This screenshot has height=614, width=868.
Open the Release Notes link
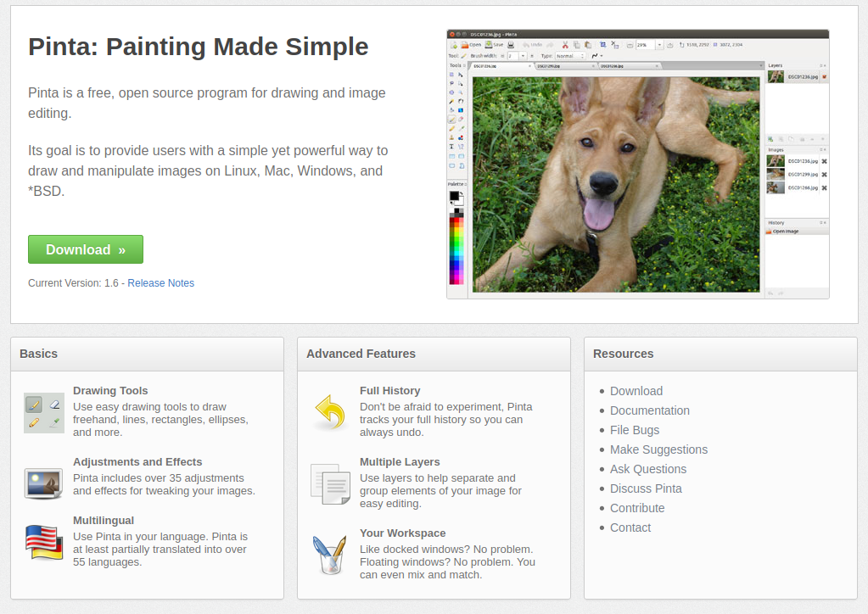coord(161,283)
